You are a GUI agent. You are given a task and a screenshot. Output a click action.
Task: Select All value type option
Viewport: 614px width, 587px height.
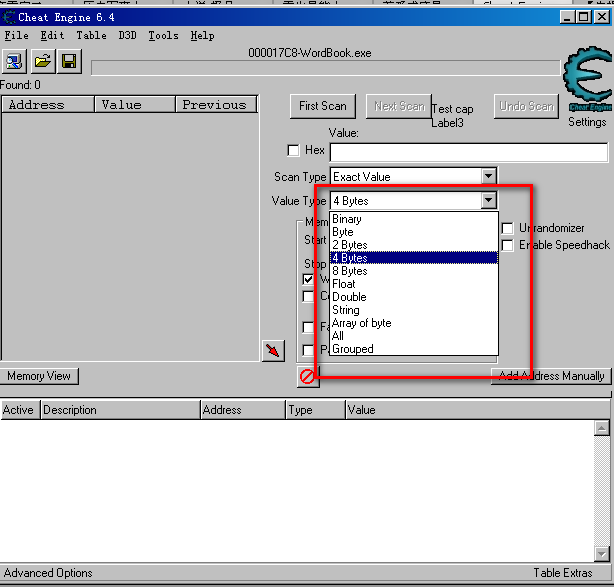pos(414,336)
